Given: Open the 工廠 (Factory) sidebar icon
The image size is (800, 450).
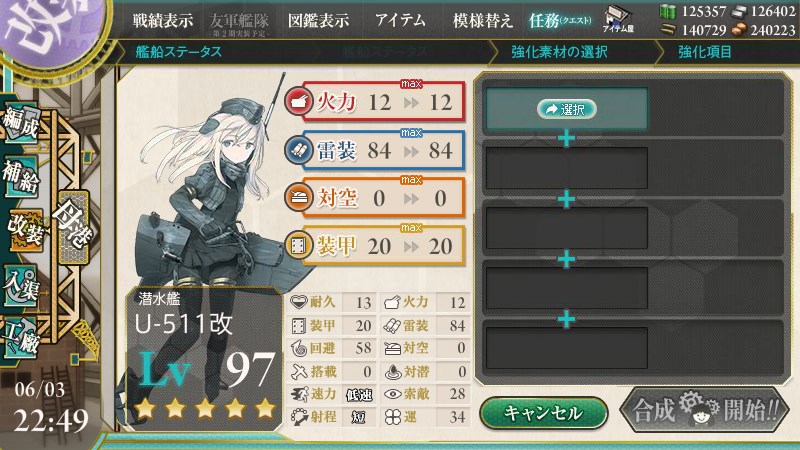Looking at the screenshot, I should (x=21, y=337).
